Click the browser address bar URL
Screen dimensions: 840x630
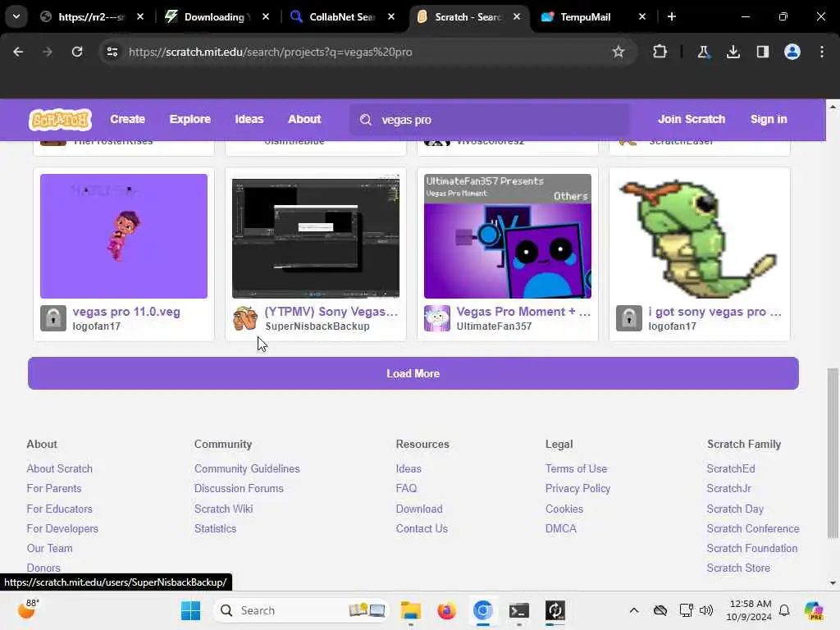click(x=271, y=52)
